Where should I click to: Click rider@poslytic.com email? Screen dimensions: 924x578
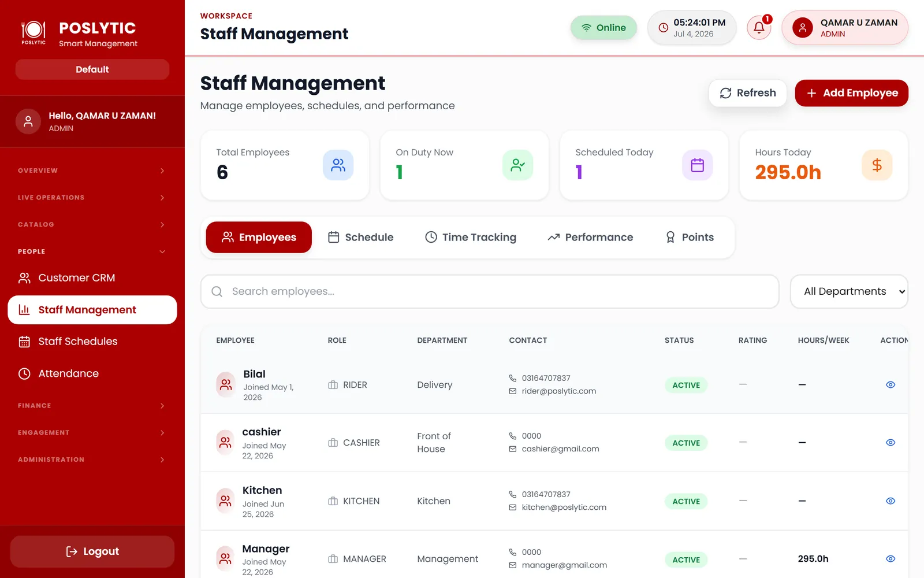coord(559,391)
